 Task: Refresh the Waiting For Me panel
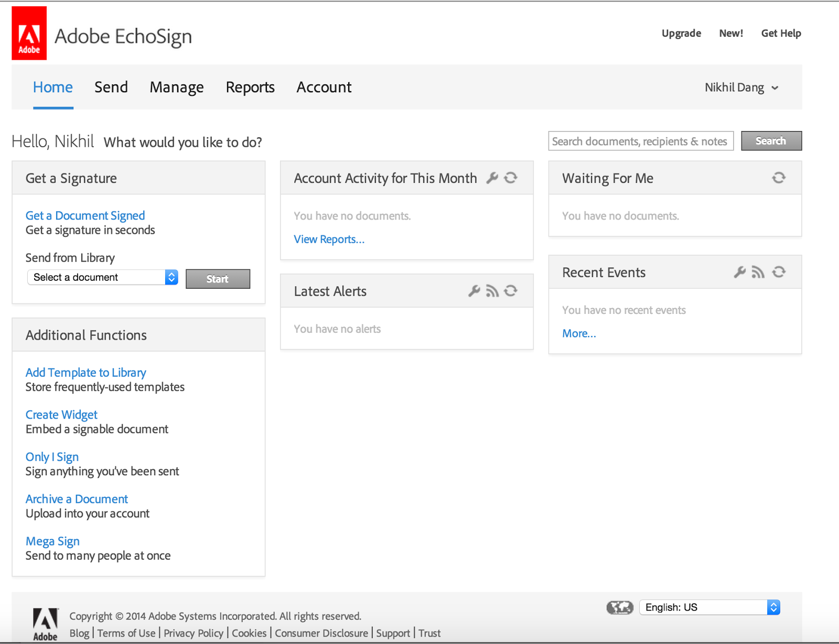(779, 178)
